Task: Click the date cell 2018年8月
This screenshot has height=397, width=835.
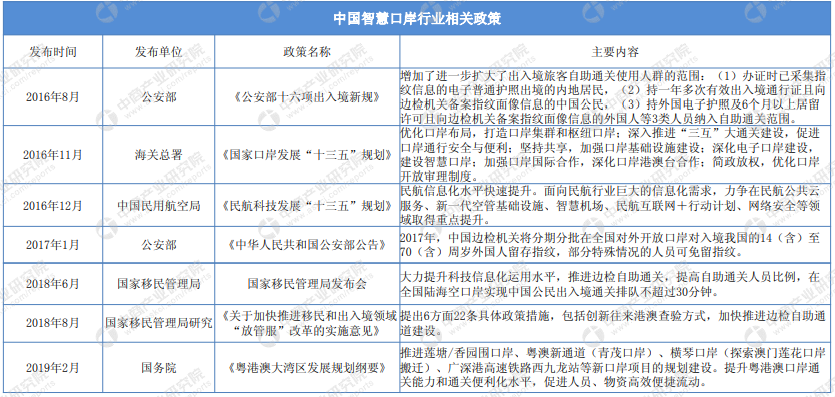Action: point(53,323)
